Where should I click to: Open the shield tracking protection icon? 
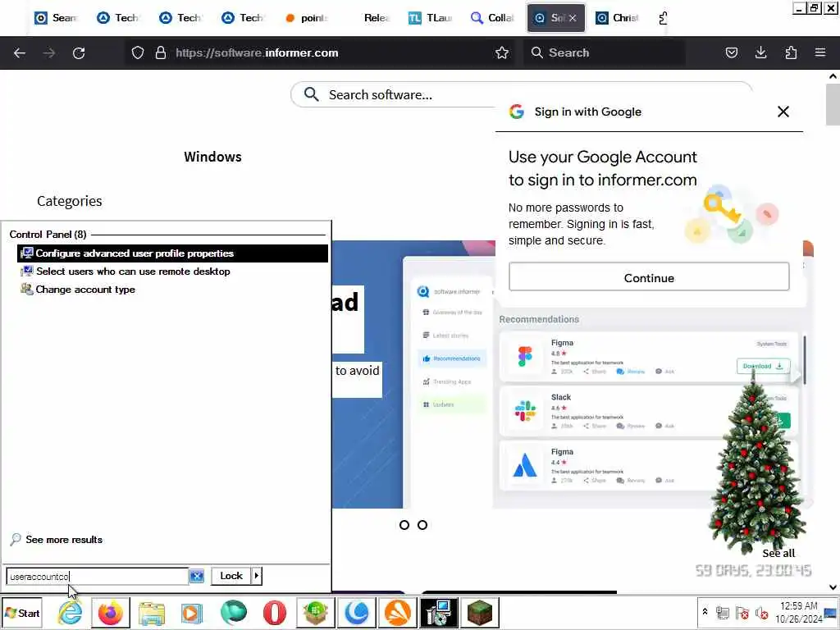[x=138, y=52]
